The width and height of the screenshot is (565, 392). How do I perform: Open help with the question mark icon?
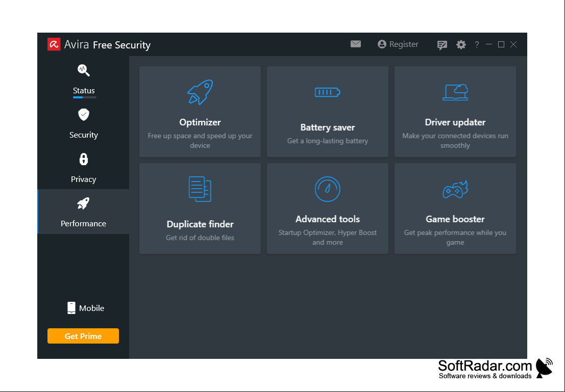coord(477,45)
